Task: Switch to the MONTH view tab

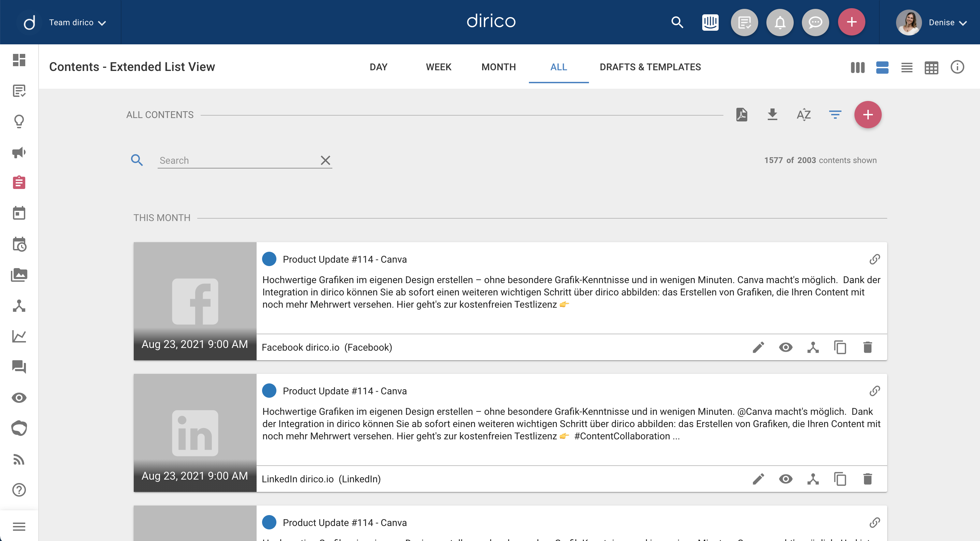Action: click(499, 67)
